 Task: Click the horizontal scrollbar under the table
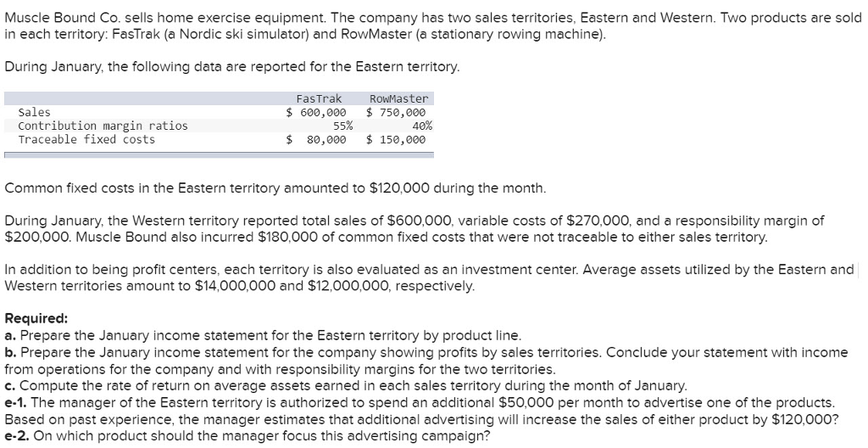pos(220,155)
